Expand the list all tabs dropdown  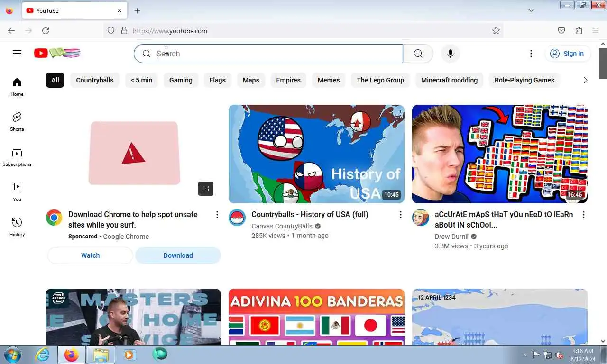531,10
